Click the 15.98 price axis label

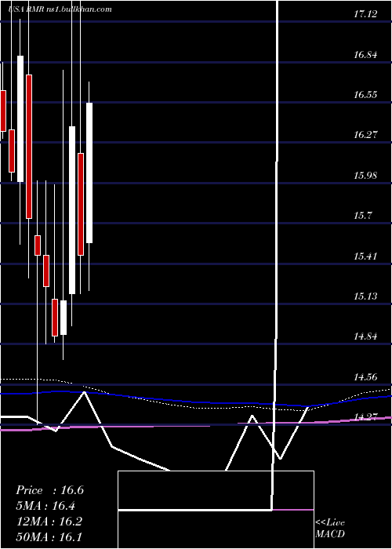pyautogui.click(x=365, y=176)
